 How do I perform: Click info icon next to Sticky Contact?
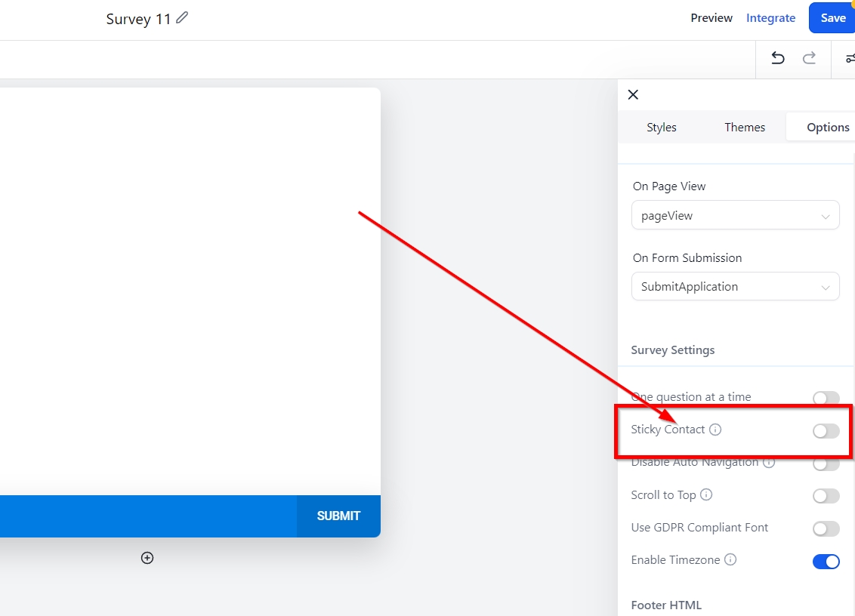pos(715,430)
